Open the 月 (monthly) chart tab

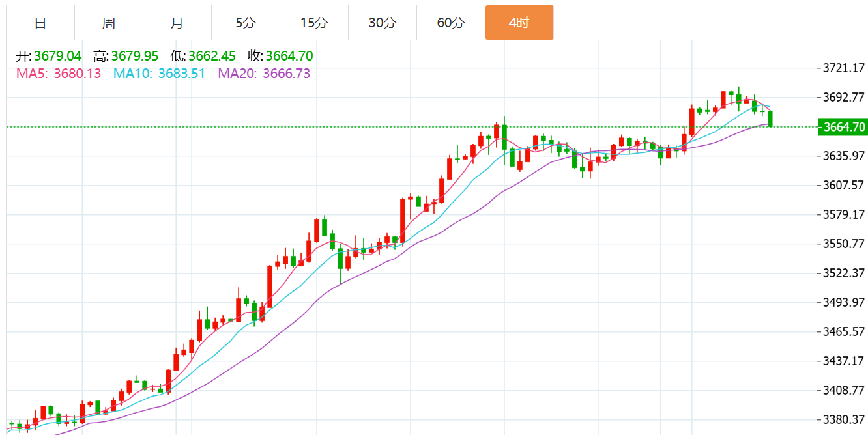click(177, 23)
